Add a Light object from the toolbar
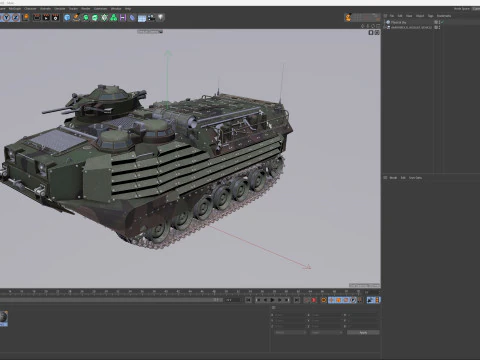This screenshot has width=480, height=360. (161, 17)
